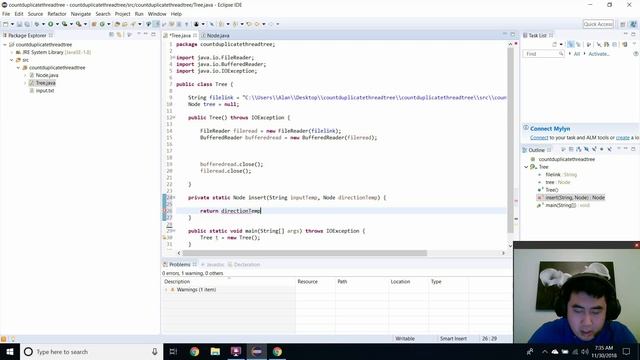Viewport: 640px width, 360px height.
Task: Click the volume icon in system tray
Action: [x=584, y=351]
